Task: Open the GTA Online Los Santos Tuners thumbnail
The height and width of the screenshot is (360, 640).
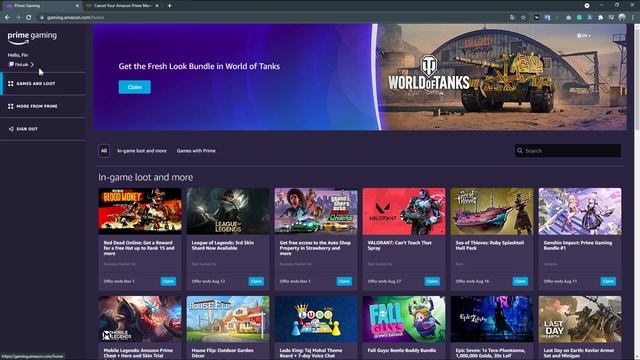Action: (x=316, y=211)
